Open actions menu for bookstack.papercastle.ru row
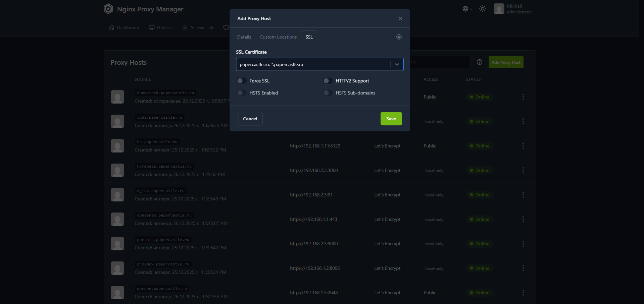This screenshot has width=644, height=304. click(x=523, y=97)
